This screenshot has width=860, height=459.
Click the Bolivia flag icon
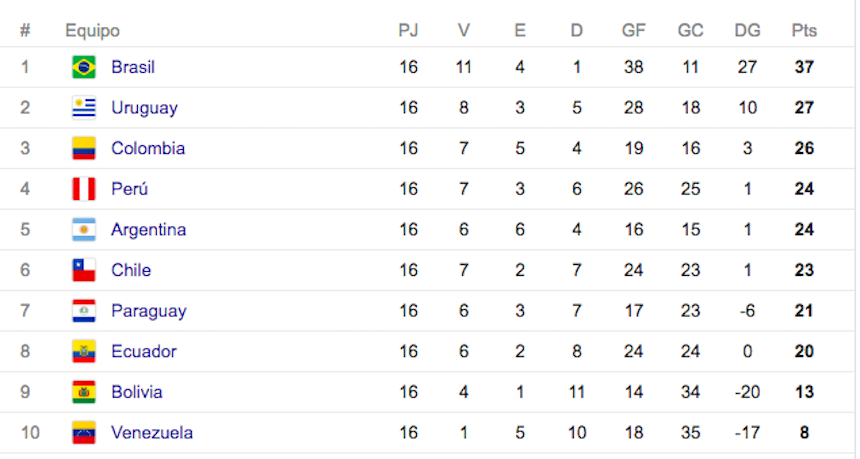click(x=84, y=392)
